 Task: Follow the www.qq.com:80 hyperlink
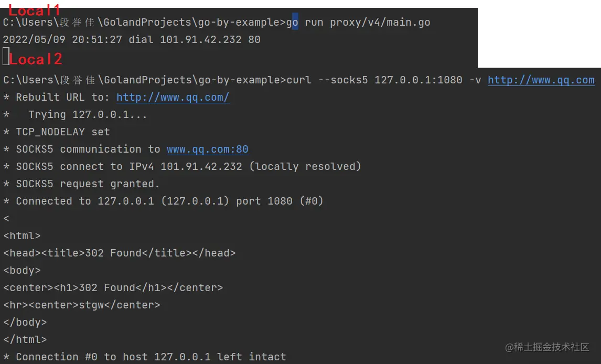pyautogui.click(x=207, y=149)
